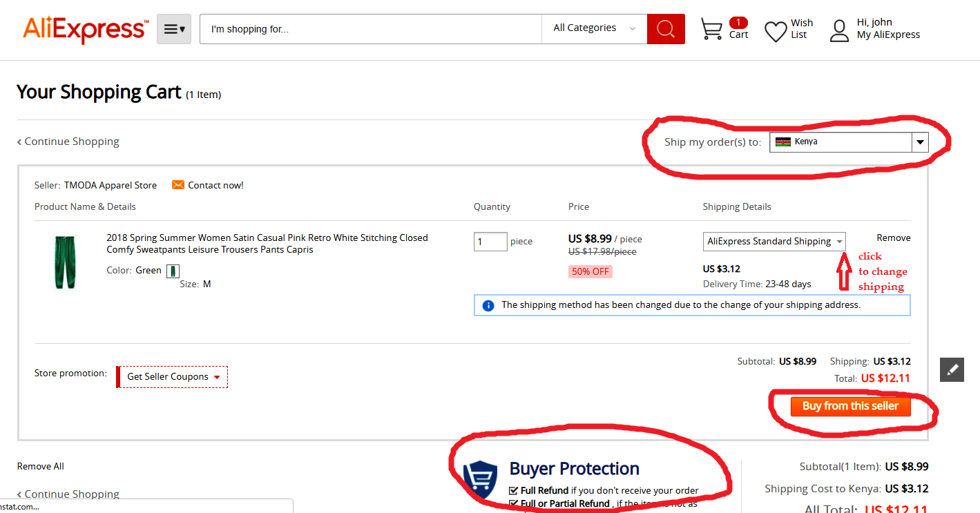The width and height of the screenshot is (980, 513).
Task: Click the blue info icon in shipping notice
Action: (488, 305)
